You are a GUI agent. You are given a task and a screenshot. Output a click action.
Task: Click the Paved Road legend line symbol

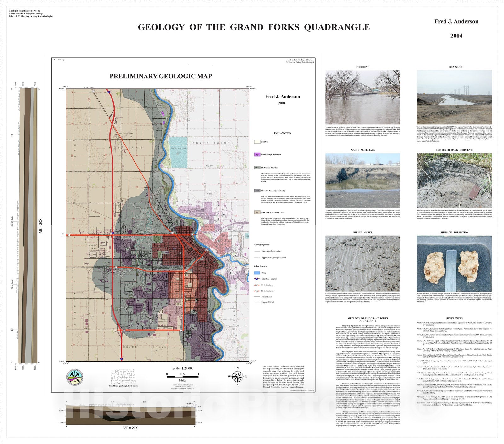(x=257, y=297)
